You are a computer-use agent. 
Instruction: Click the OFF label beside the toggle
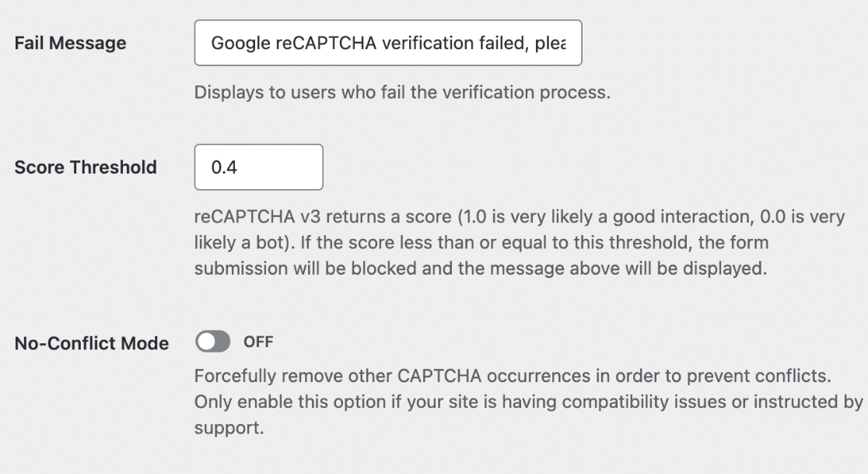[x=258, y=342]
